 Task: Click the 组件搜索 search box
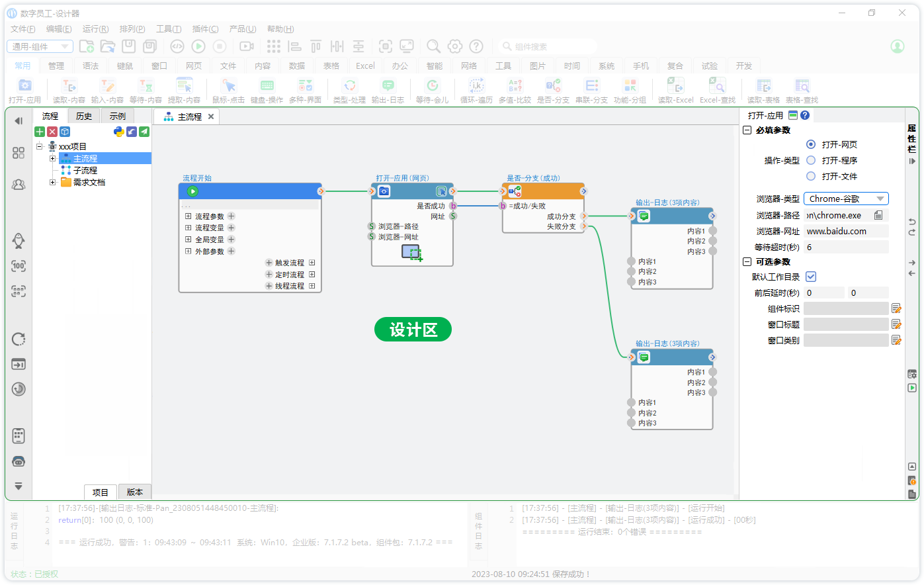[x=548, y=46]
